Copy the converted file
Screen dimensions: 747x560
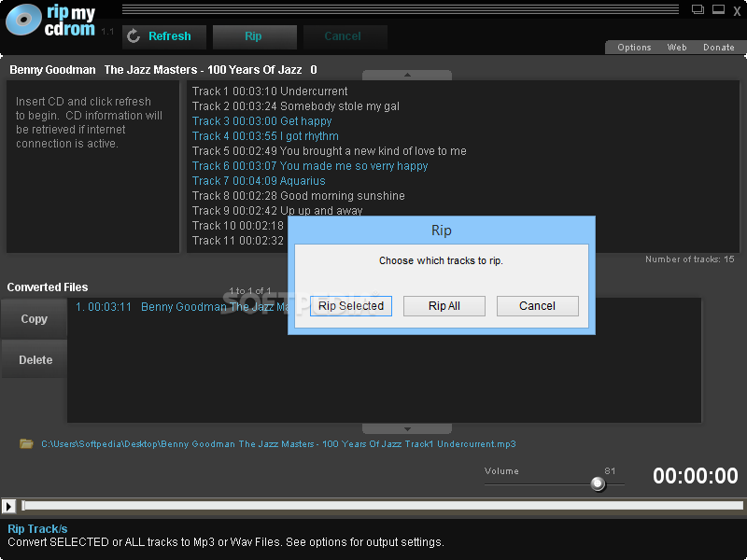34,319
